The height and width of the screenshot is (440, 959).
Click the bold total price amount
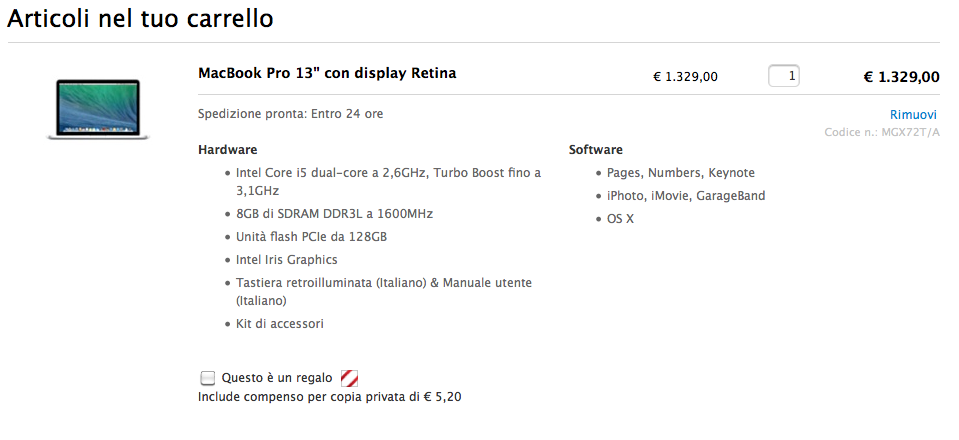(901, 77)
